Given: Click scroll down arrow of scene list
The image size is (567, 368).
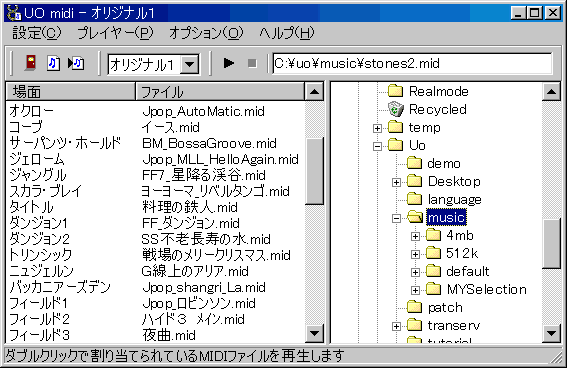Looking at the screenshot, I should pos(314,333).
